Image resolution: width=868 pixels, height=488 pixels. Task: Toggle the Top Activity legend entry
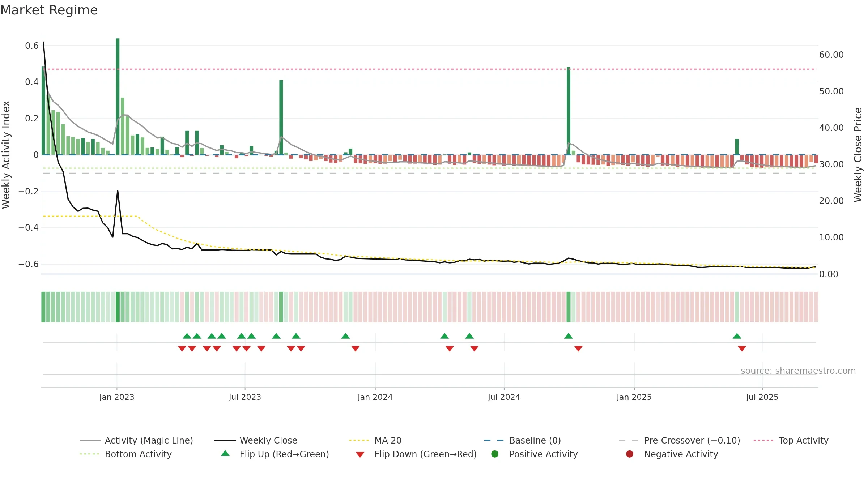[791, 440]
